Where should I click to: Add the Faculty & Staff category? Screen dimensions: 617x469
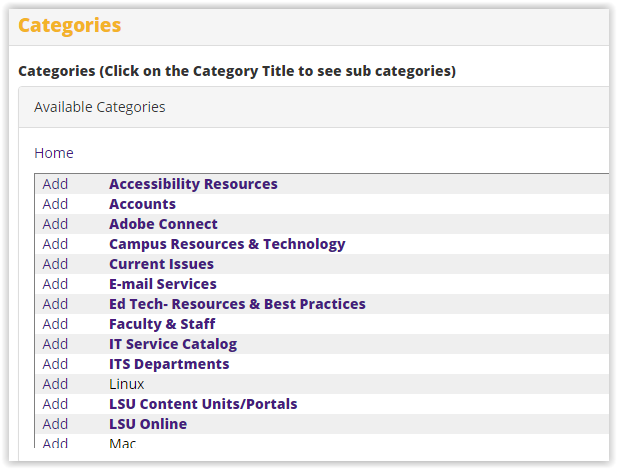(55, 324)
